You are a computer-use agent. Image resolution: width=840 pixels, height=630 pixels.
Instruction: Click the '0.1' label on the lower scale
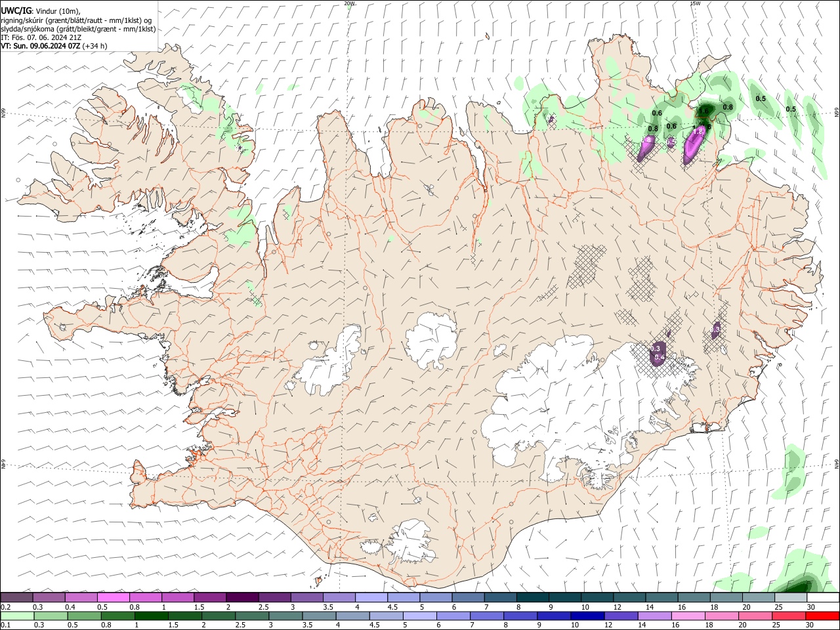click(x=5, y=625)
